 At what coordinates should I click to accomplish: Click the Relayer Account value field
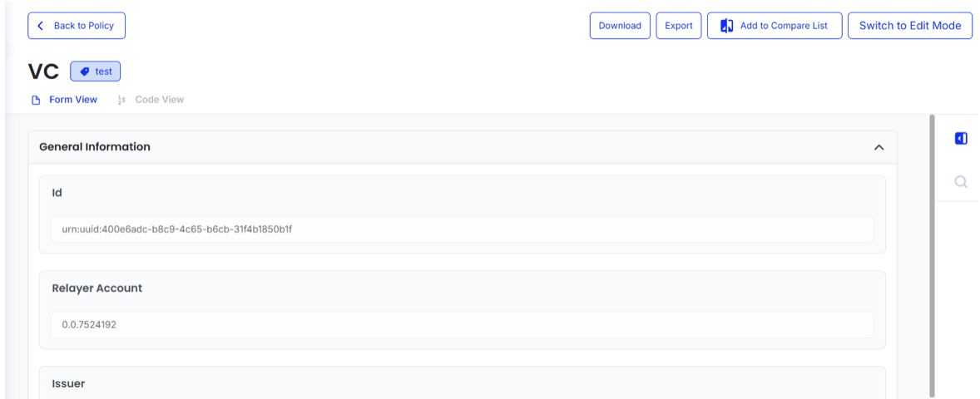(x=462, y=324)
